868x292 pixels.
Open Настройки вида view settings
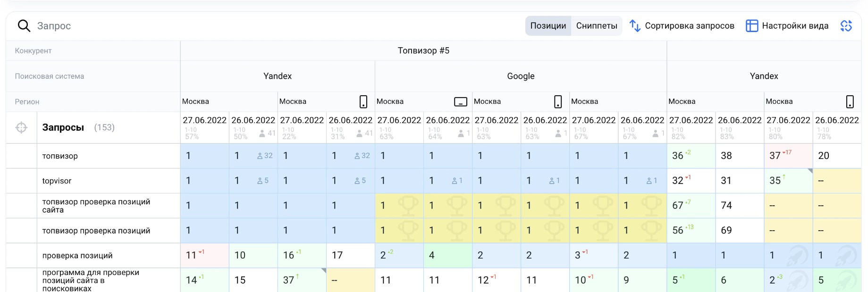(787, 26)
